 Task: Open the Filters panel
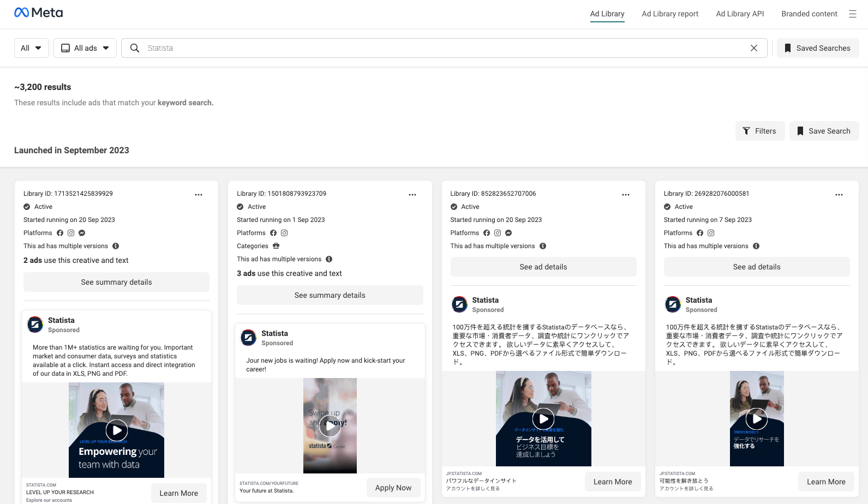[x=759, y=131]
